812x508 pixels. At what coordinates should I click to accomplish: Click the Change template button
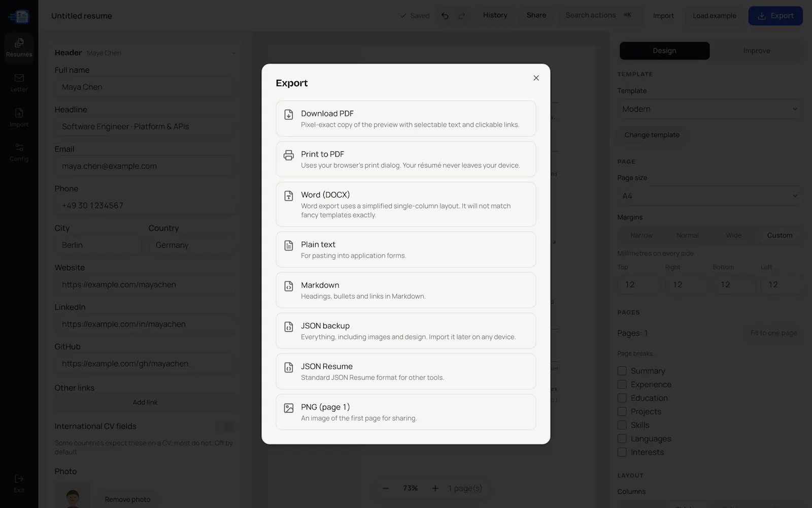[652, 135]
